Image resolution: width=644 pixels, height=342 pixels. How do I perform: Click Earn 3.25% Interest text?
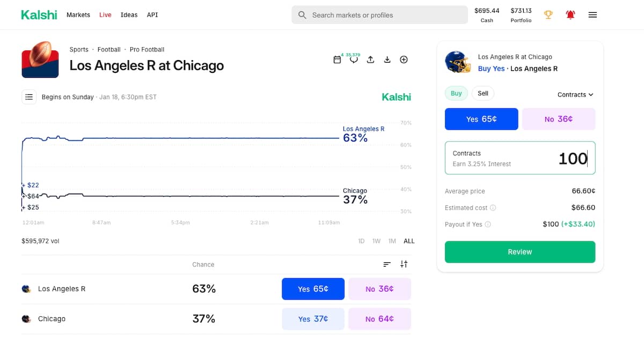click(x=482, y=164)
